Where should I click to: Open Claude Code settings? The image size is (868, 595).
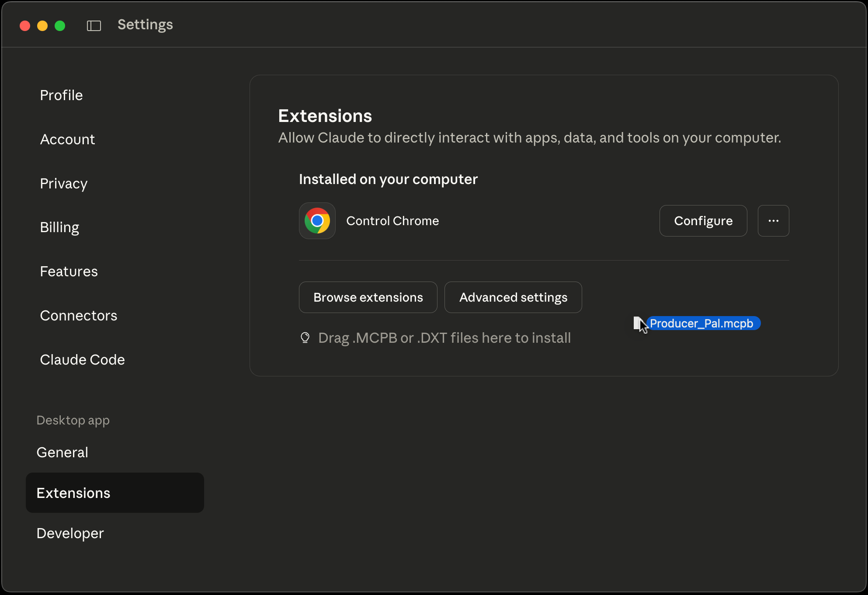point(82,359)
